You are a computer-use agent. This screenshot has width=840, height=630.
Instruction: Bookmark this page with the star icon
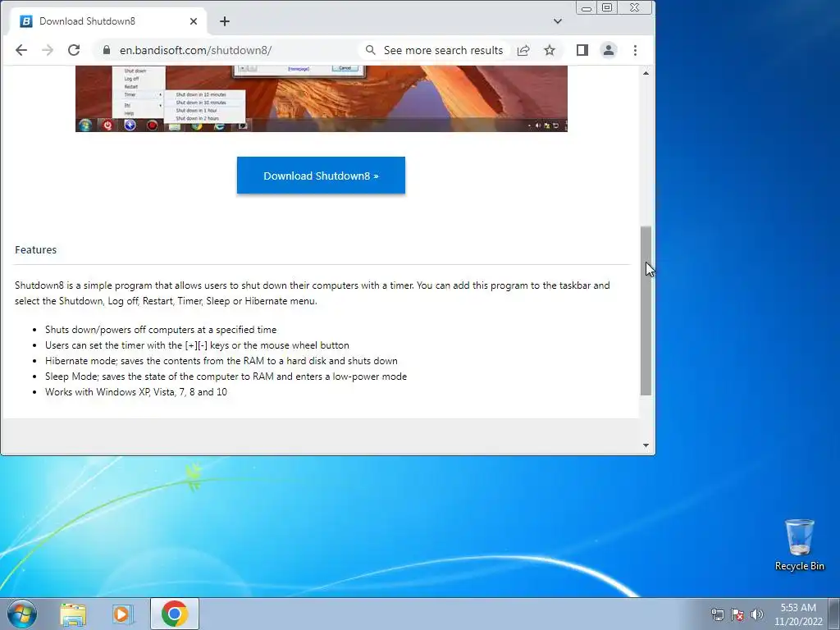550,50
